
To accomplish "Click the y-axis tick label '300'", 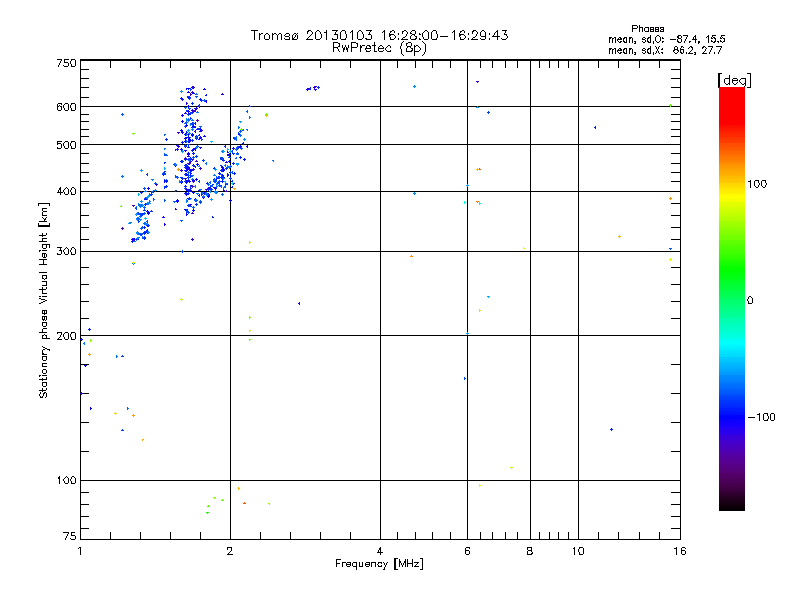I will coord(67,252).
